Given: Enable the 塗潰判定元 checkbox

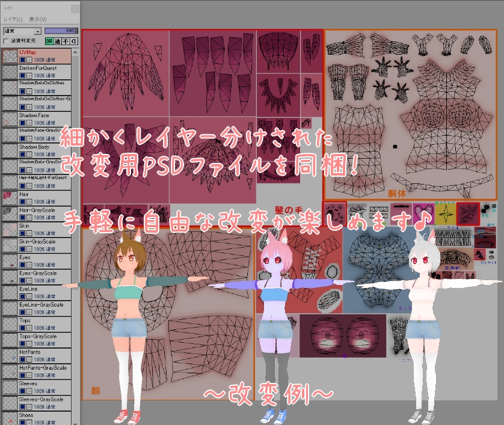Looking at the screenshot, I should coord(5,40).
